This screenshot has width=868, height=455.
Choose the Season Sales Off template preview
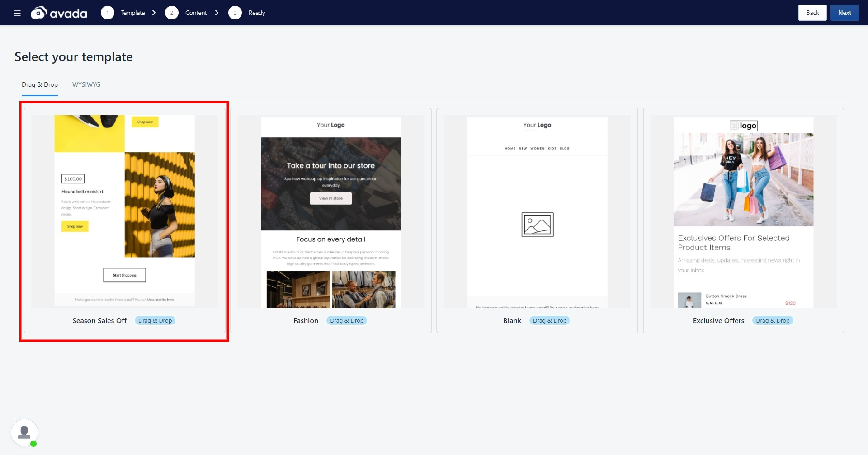[x=124, y=211]
